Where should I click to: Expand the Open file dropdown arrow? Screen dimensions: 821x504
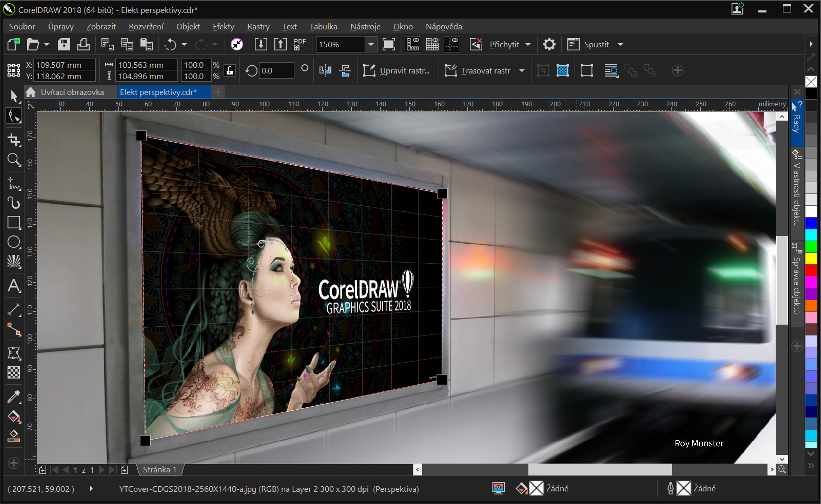tap(47, 44)
